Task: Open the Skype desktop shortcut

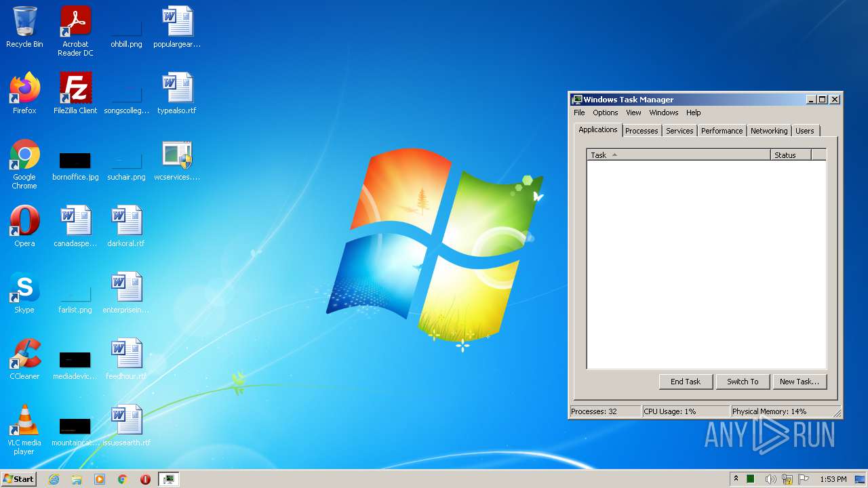Action: click(24, 293)
